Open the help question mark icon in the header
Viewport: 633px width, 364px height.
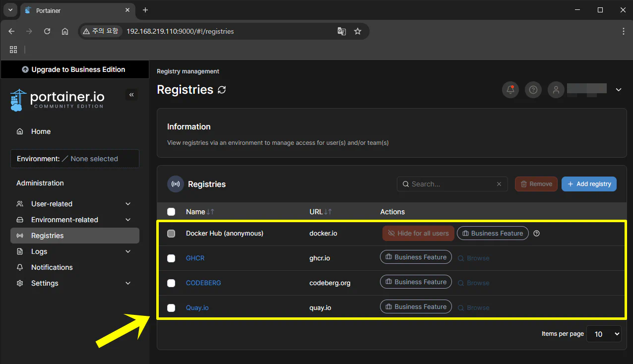tap(533, 90)
